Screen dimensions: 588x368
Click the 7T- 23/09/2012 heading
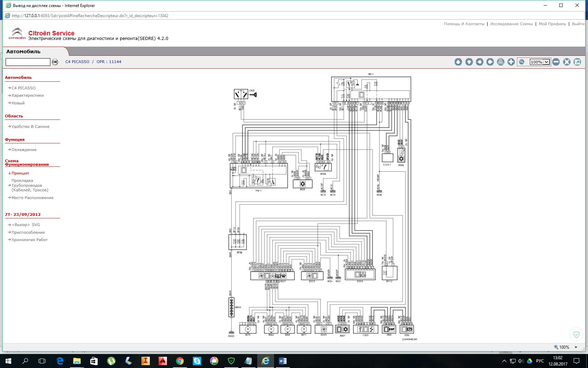click(x=23, y=214)
